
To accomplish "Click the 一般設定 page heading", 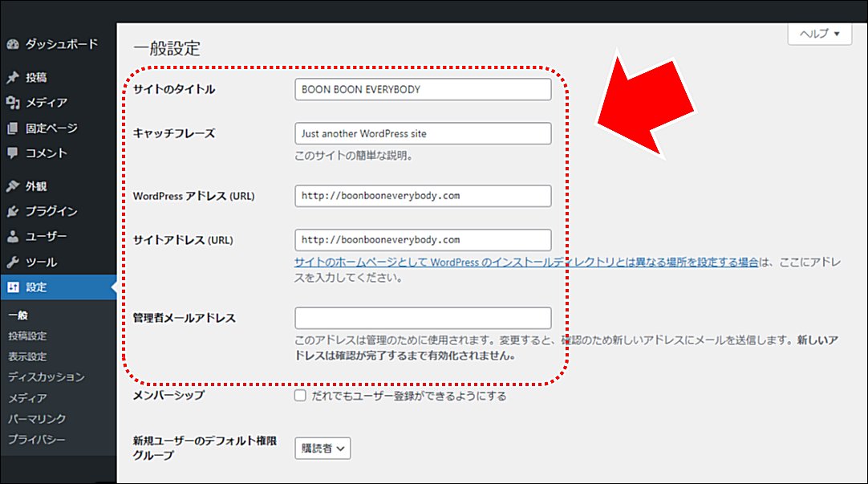I will tap(167, 48).
